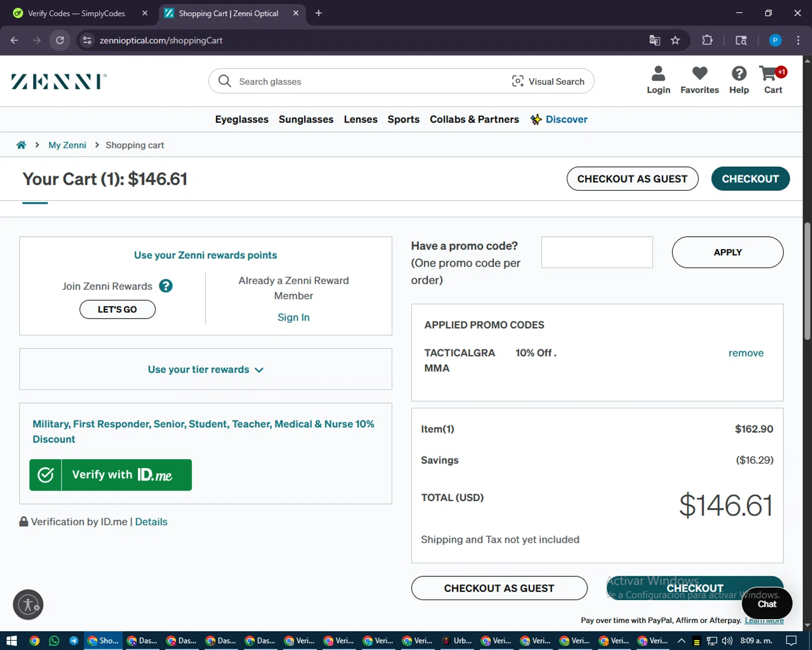Open the Sho... Chrome taskbar window
This screenshot has width=812, height=650.
103,641
